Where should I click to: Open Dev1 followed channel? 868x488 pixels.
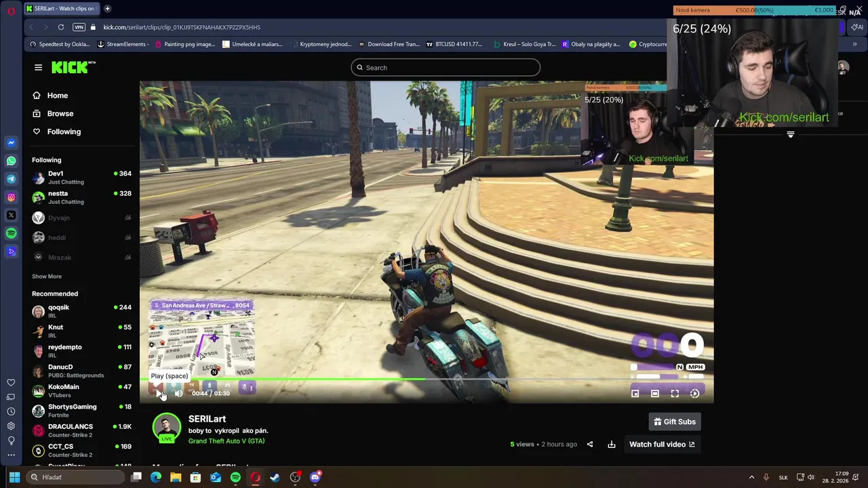[81, 178]
